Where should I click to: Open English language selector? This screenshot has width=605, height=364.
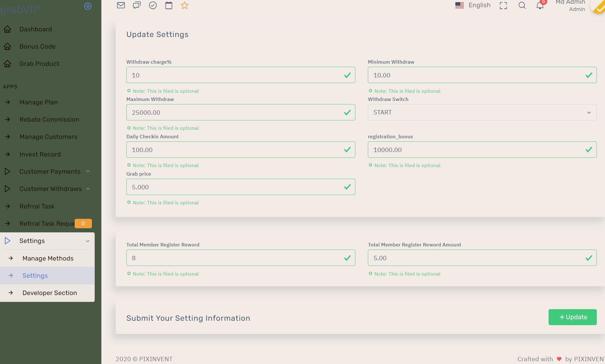pos(473,5)
